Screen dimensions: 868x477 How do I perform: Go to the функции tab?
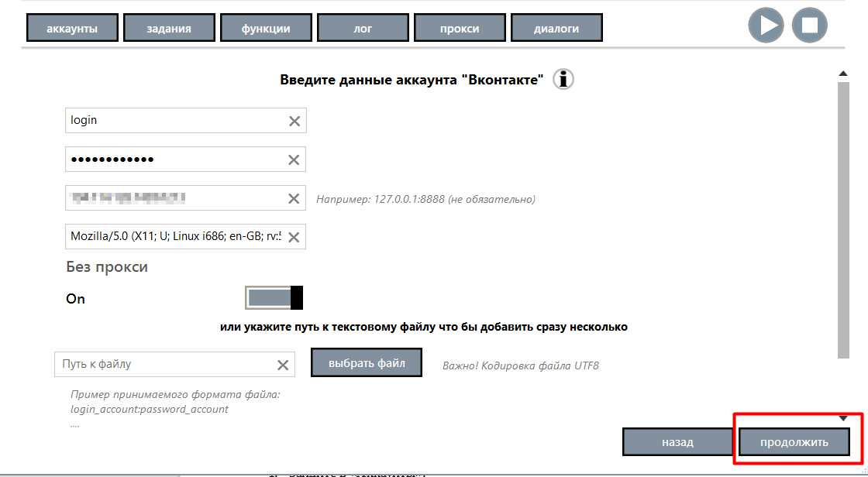click(266, 28)
